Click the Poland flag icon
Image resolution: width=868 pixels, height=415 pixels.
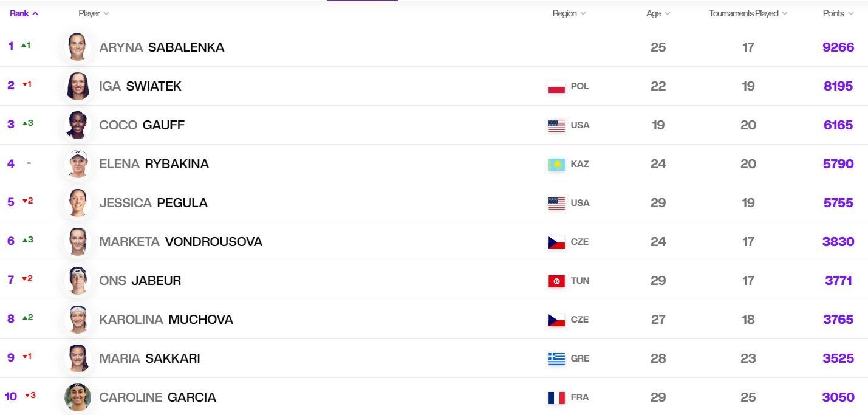point(556,86)
